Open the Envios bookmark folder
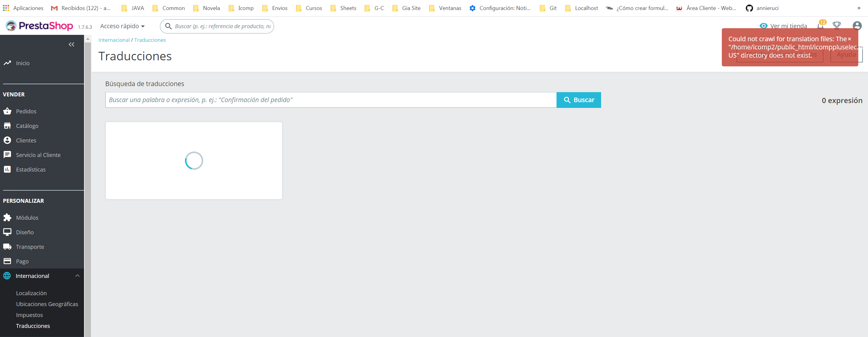The height and width of the screenshot is (337, 868). [x=274, y=8]
